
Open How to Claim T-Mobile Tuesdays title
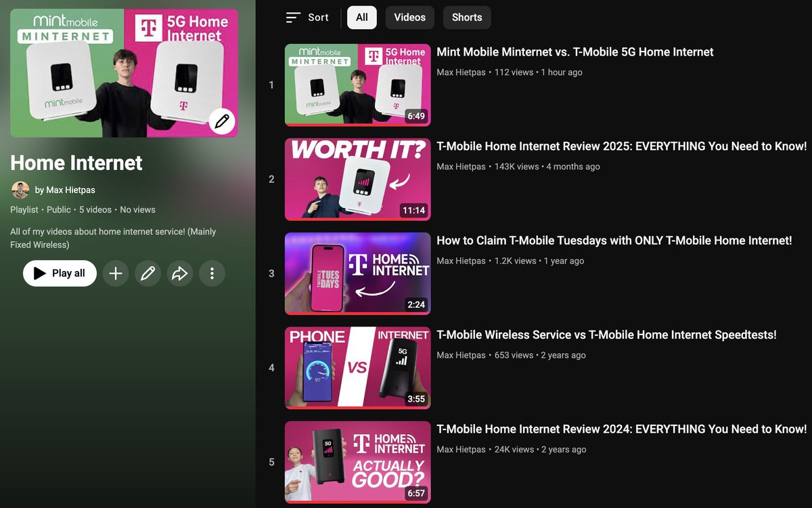614,240
